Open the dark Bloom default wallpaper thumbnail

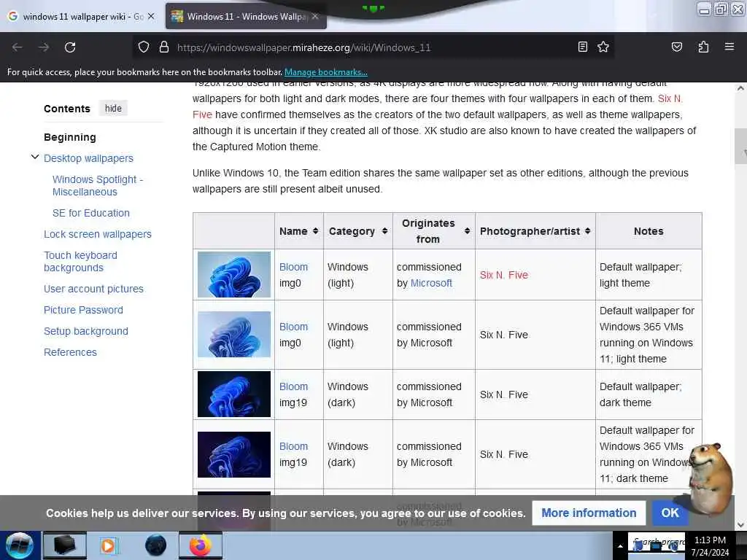pyautogui.click(x=234, y=394)
